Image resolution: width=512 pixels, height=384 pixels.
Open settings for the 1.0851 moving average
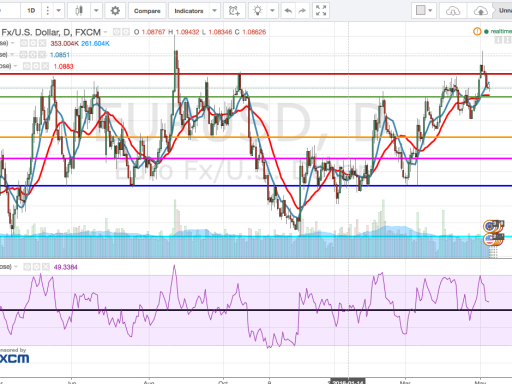(33, 55)
